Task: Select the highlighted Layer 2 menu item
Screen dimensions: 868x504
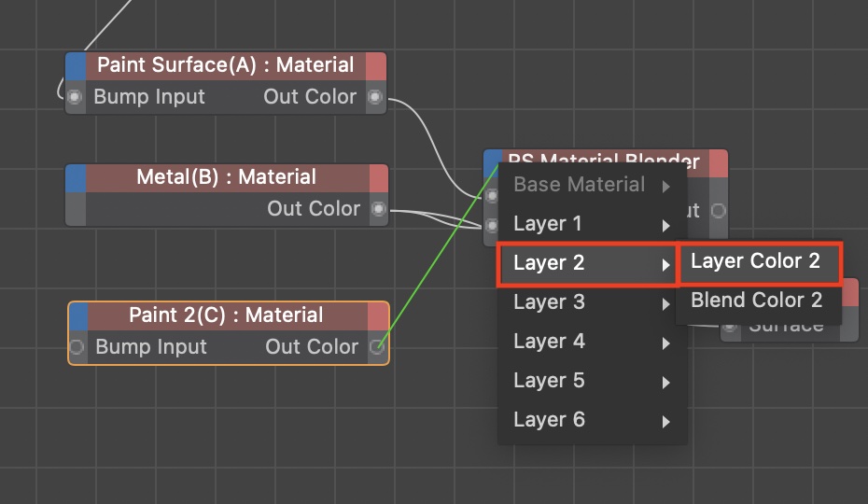Action: [590, 263]
